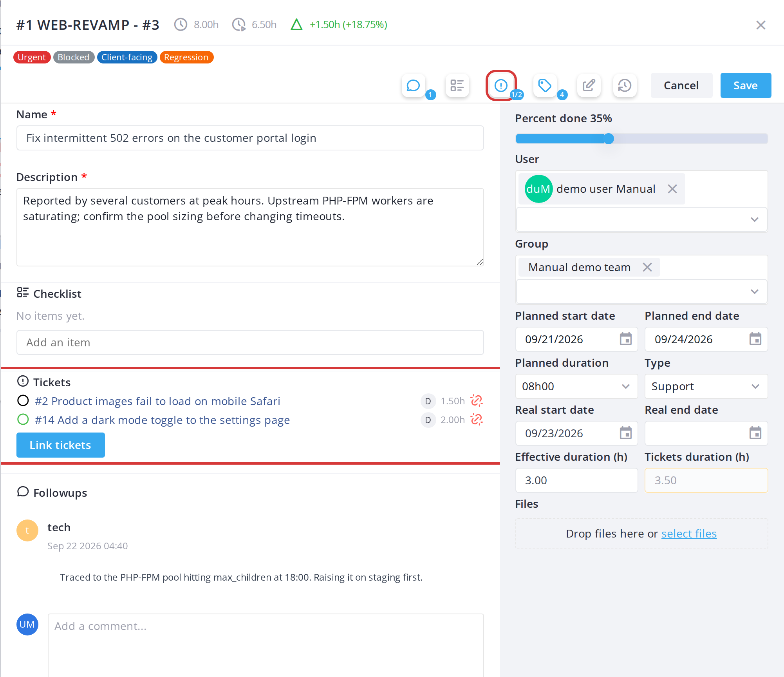Click the Checklist section heading
The width and height of the screenshot is (784, 677).
point(57,294)
